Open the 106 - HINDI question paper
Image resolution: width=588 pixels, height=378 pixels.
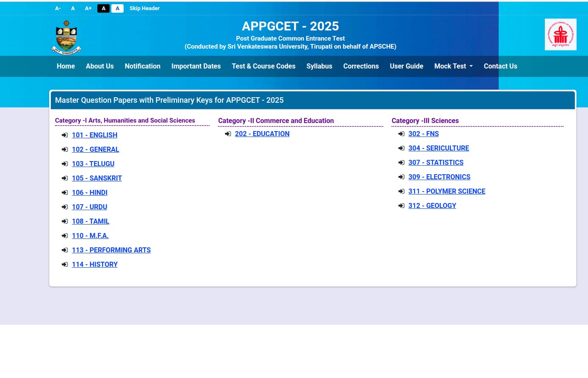pyautogui.click(x=90, y=193)
